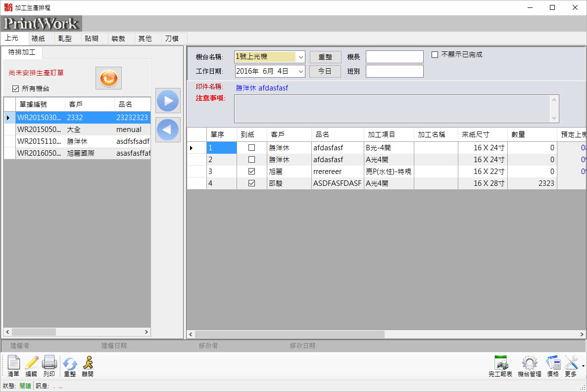Click the 離開 exit icon
587x392 pixels.
click(88, 366)
